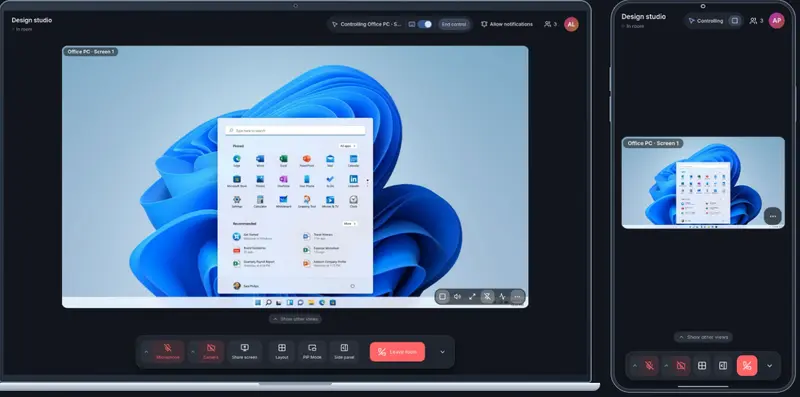
Task: Click the keyboard icon beside the control switch
Action: (411, 24)
